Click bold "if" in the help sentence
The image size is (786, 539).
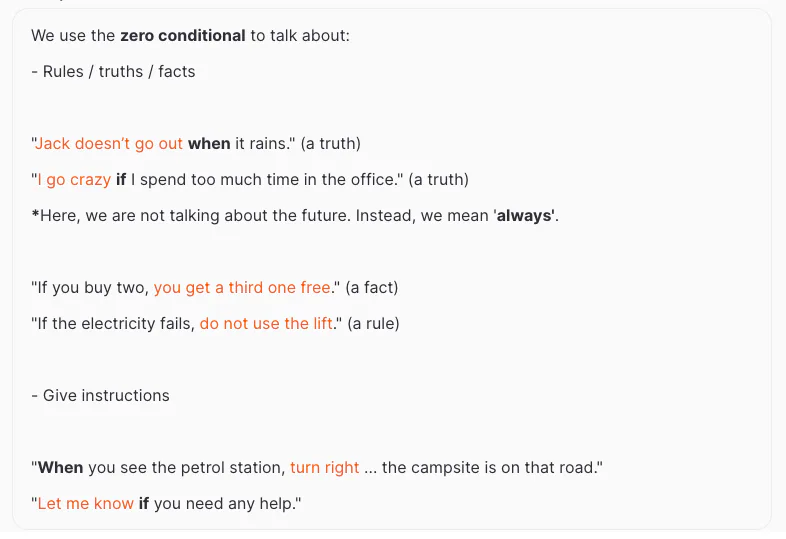click(x=143, y=504)
